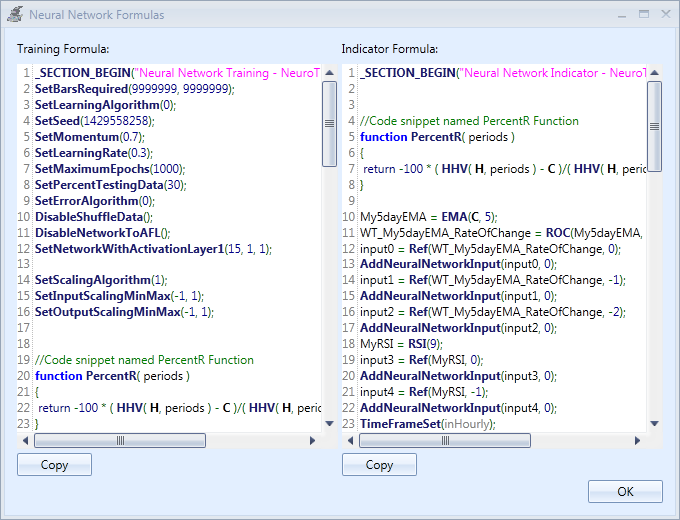Click Training Formula vertical scrollbar thumb
Viewport: 680px width, 520px height.
(x=330, y=124)
